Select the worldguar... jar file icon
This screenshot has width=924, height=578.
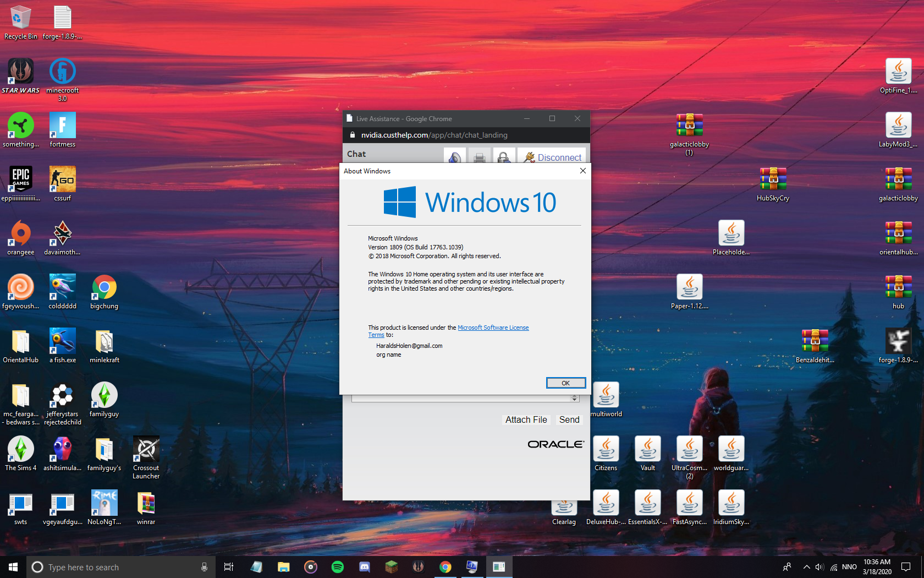tap(731, 454)
